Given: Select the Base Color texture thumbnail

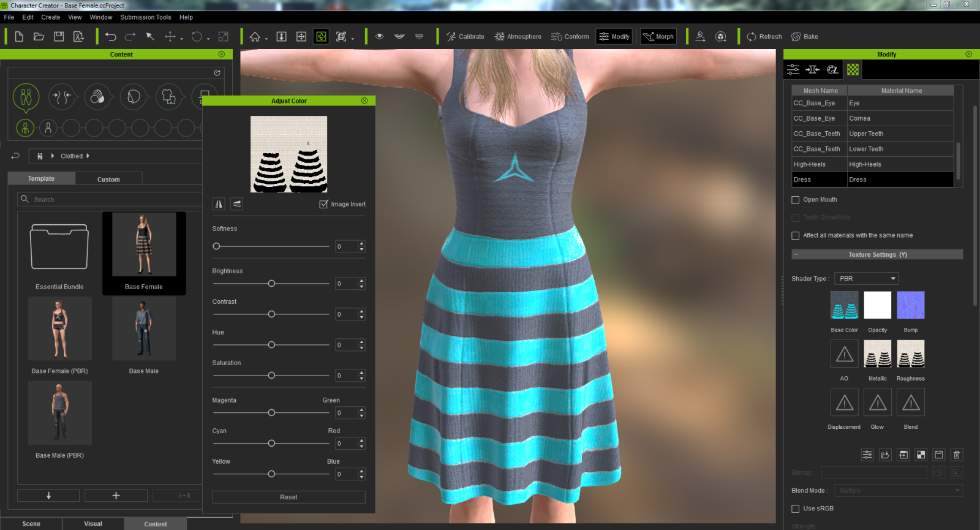Looking at the screenshot, I should point(844,305).
